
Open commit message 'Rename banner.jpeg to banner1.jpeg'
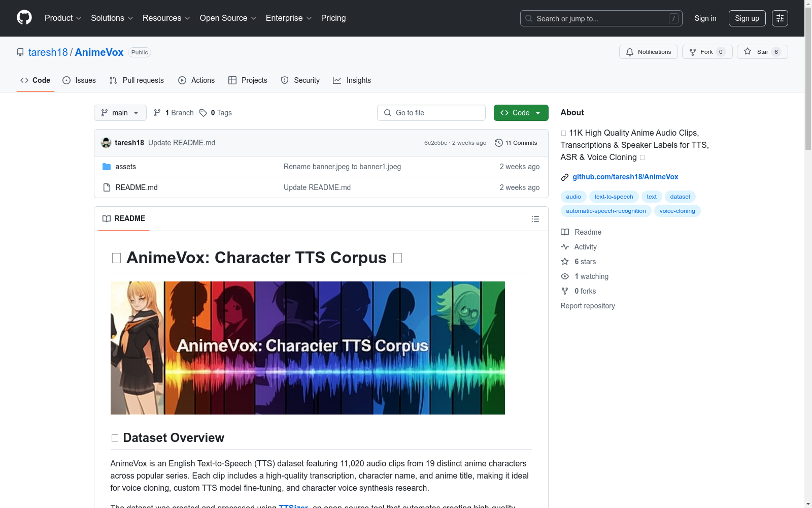coord(342,167)
